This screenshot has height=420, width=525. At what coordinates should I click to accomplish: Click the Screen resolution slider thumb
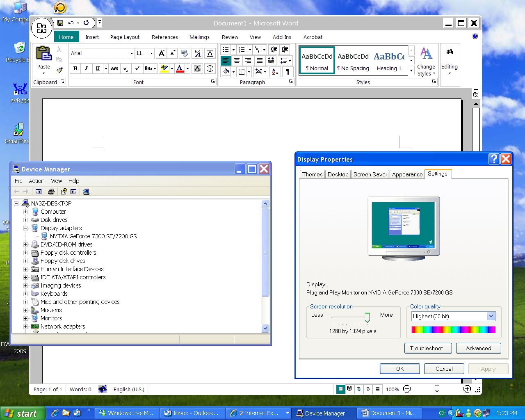click(367, 317)
